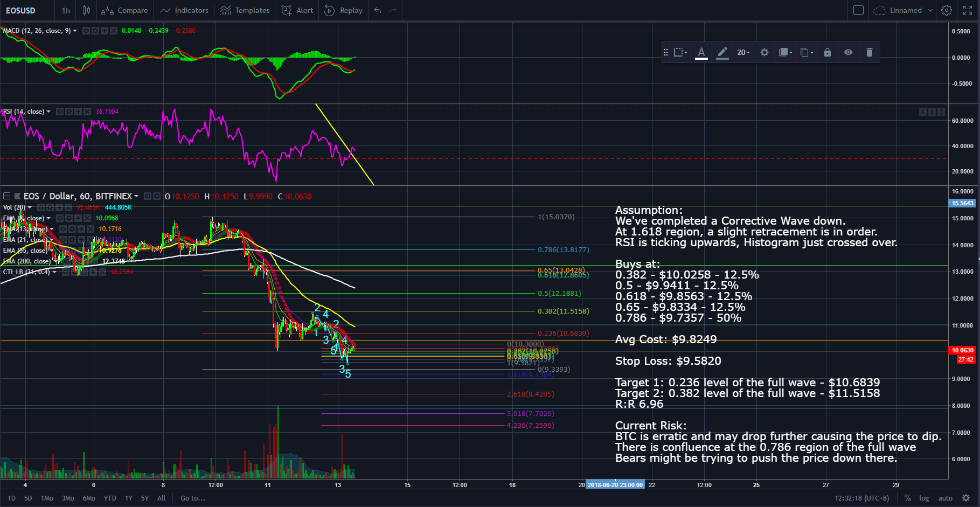Image resolution: width=980 pixels, height=507 pixels.
Task: Open the EOS / Dollar symbol dropdown
Action: (136, 196)
